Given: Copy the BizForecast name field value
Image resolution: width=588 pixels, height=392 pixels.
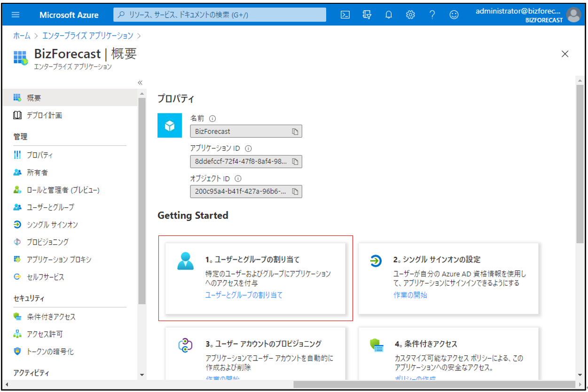Looking at the screenshot, I should click(x=295, y=132).
